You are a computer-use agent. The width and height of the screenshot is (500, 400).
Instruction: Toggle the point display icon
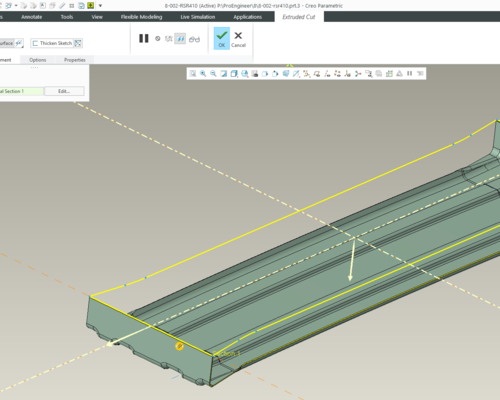click(x=338, y=74)
